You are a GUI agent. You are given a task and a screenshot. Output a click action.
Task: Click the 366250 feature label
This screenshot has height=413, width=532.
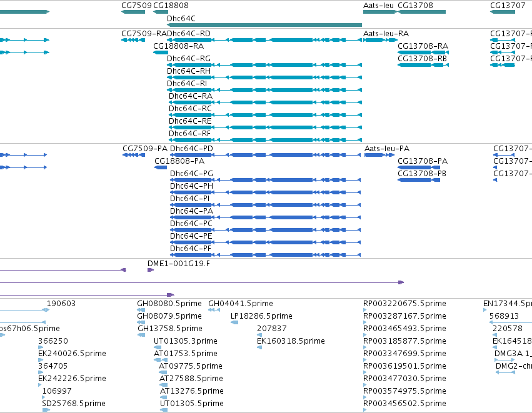(x=53, y=341)
